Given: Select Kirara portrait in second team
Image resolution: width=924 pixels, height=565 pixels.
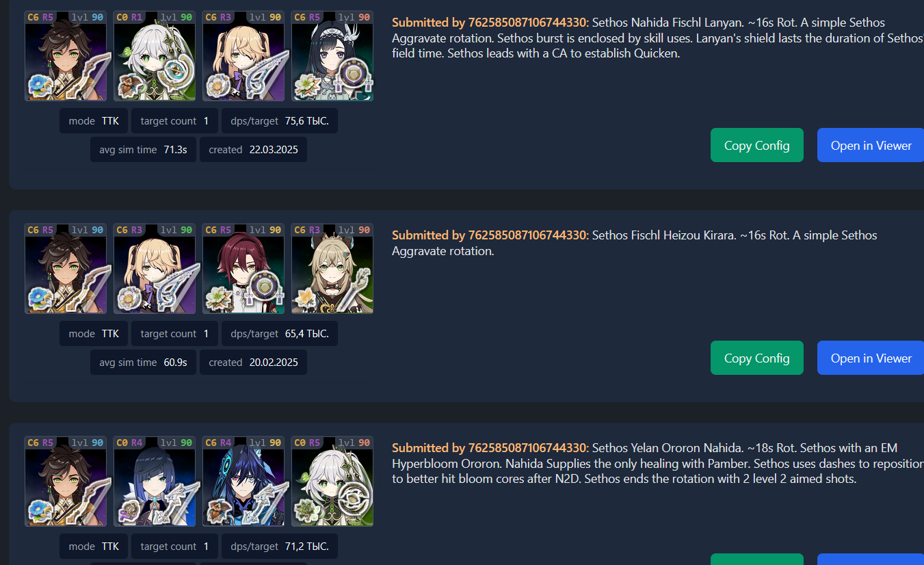Looking at the screenshot, I should click(x=332, y=269).
